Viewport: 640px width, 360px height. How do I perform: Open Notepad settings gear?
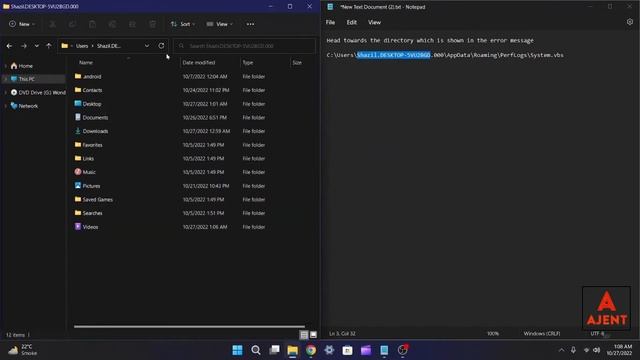coord(630,22)
